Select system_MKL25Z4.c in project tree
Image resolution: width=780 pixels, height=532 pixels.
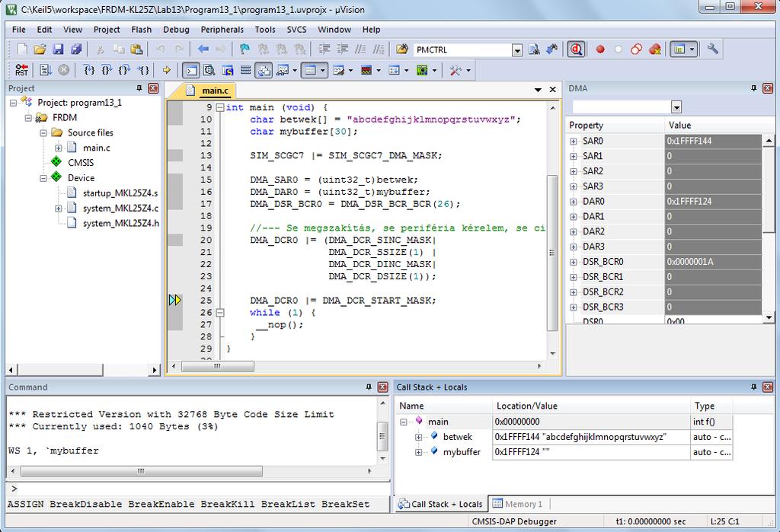click(120, 209)
